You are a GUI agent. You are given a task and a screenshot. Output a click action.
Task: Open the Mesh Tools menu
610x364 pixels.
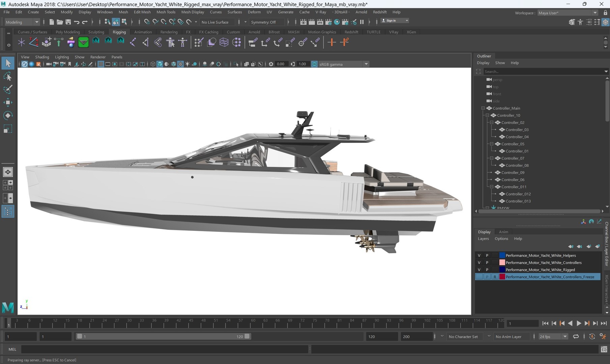[166, 12]
